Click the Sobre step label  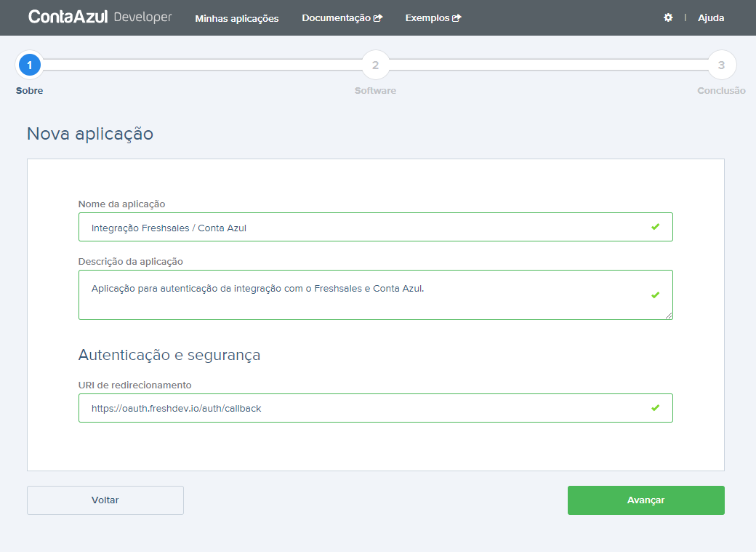pyautogui.click(x=29, y=91)
